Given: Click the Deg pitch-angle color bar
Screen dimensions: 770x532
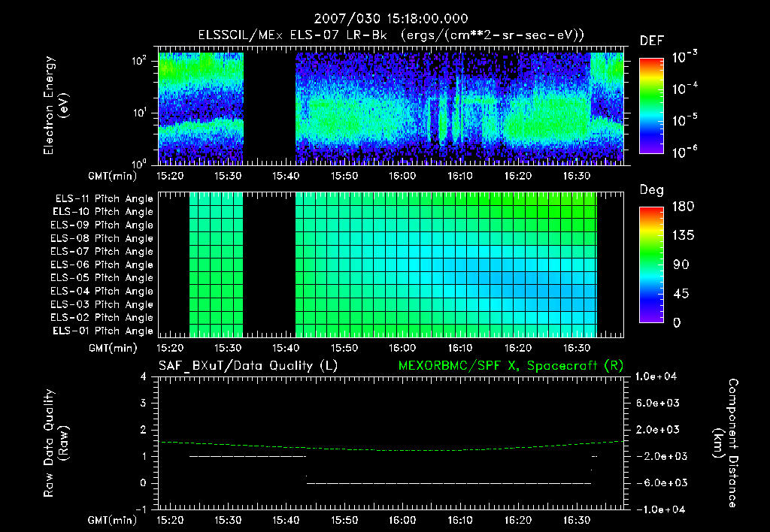Looking at the screenshot, I should point(651,265).
